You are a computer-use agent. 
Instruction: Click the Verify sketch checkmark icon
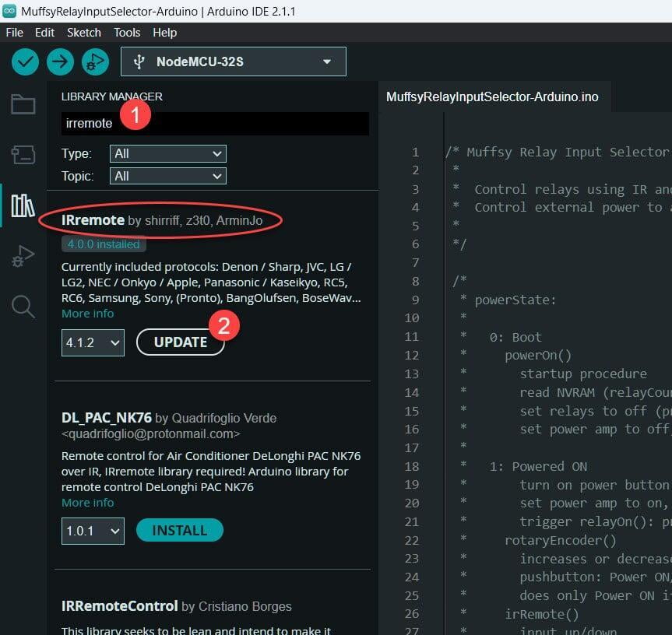tap(25, 62)
